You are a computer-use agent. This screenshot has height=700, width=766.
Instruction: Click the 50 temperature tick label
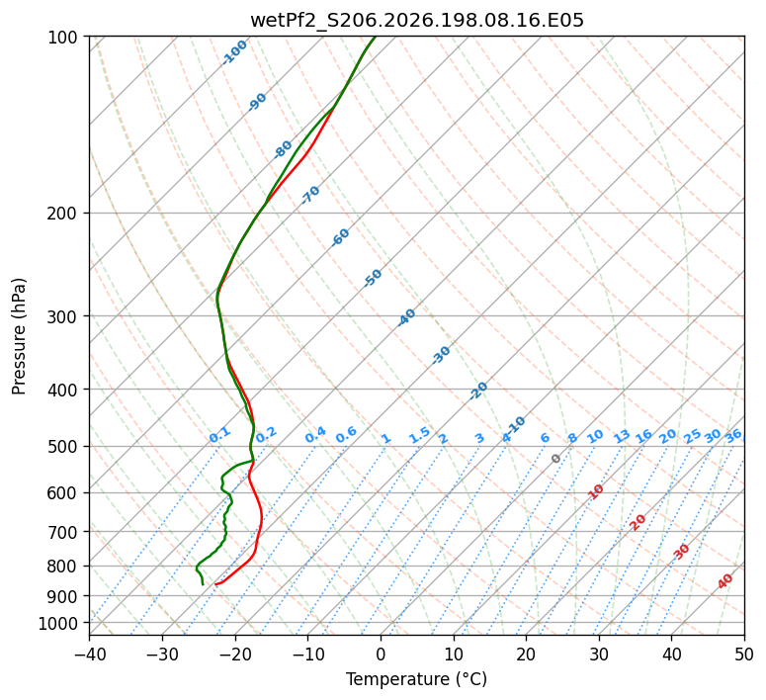point(744,655)
